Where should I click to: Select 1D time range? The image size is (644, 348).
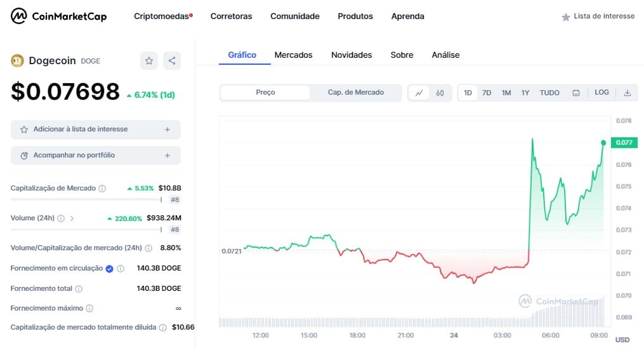468,93
